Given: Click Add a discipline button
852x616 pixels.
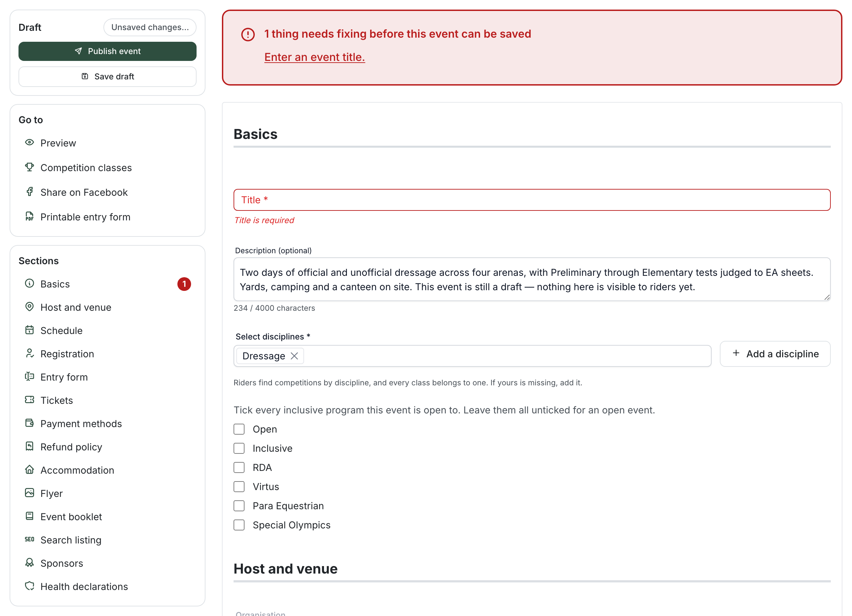Looking at the screenshot, I should tap(775, 354).
